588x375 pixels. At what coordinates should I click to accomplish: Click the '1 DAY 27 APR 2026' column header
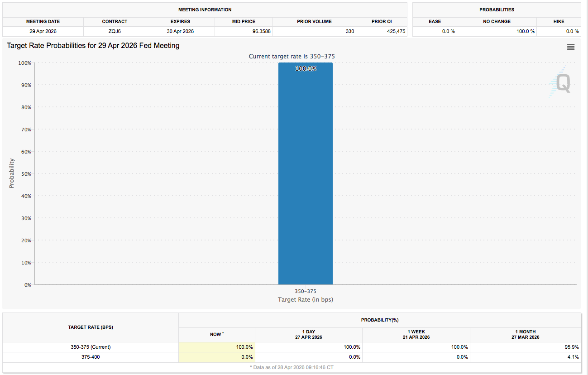pyautogui.click(x=308, y=335)
